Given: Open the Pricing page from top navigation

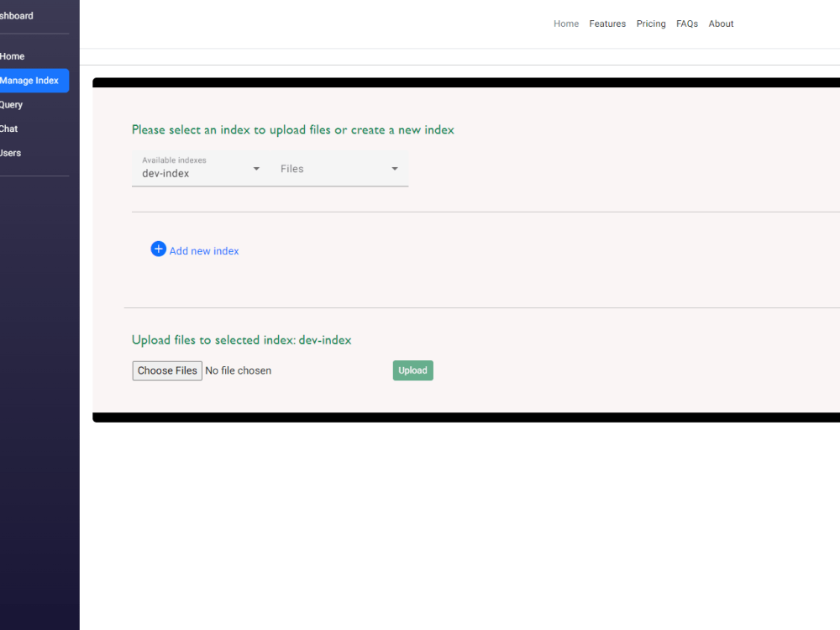Looking at the screenshot, I should point(651,24).
